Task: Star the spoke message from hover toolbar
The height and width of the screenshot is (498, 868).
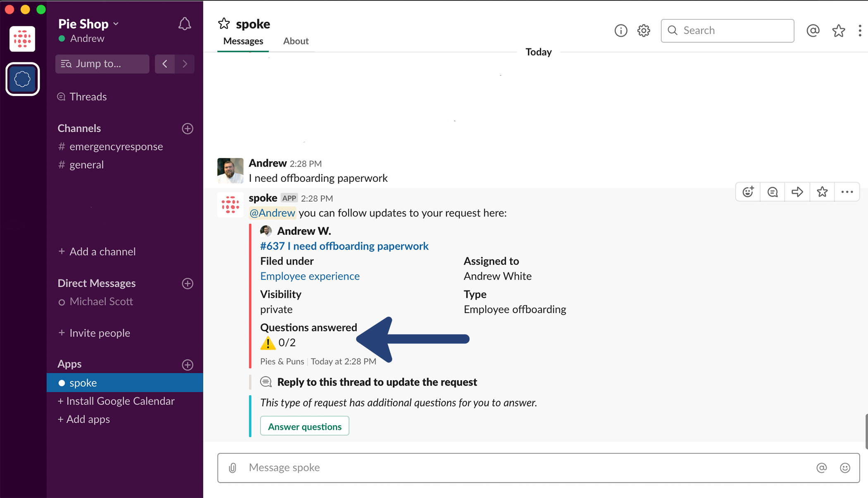Action: coord(822,192)
